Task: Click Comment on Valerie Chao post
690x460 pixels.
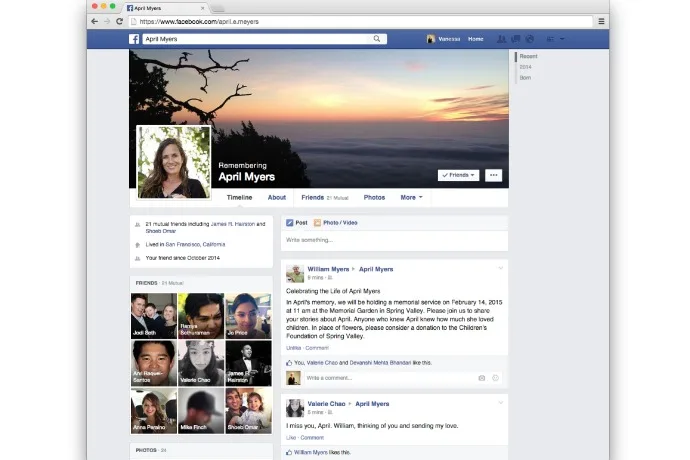Action: pos(312,438)
